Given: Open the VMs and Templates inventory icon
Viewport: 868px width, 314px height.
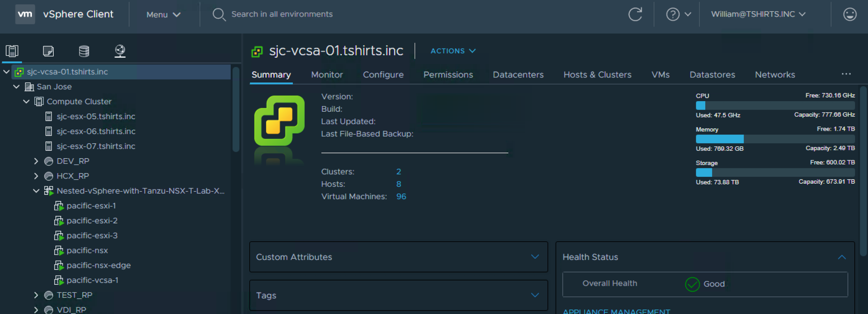Looking at the screenshot, I should pos(49,51).
